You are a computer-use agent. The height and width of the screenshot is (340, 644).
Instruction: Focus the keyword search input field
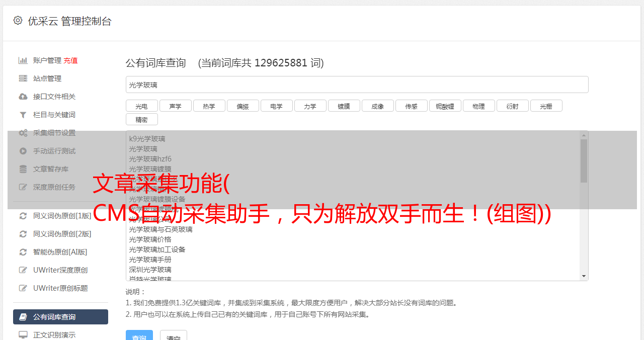pos(357,84)
